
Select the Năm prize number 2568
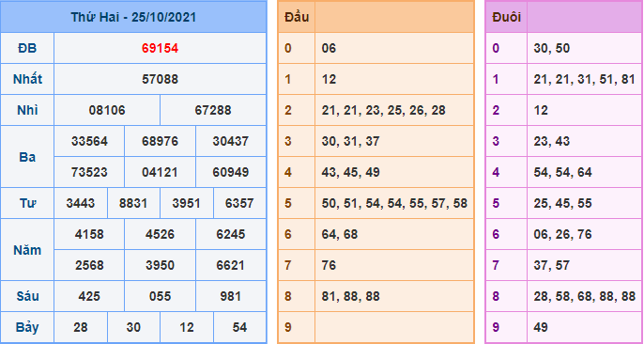point(89,265)
